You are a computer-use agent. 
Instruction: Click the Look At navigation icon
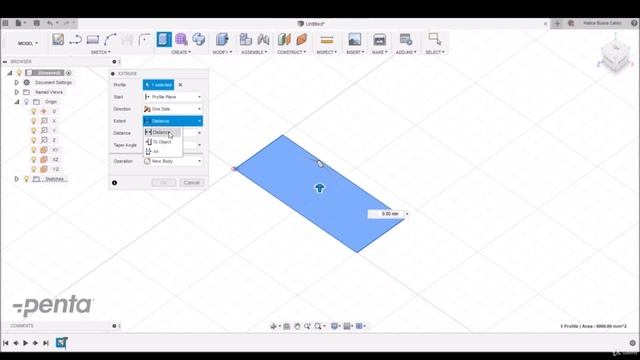tap(287, 326)
